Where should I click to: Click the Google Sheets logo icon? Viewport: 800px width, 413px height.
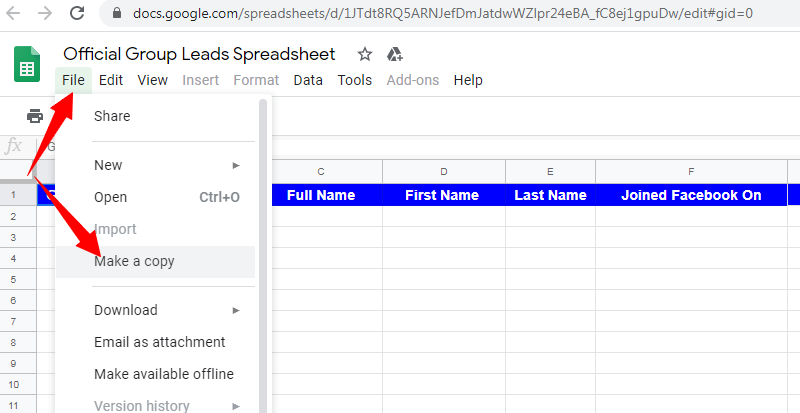click(26, 67)
